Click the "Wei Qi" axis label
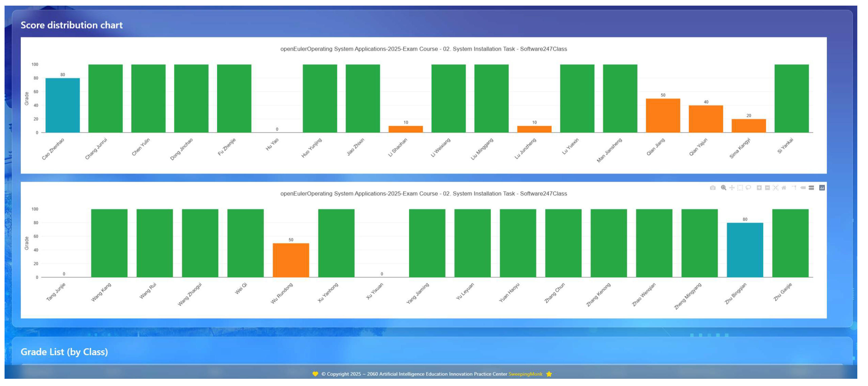Image resolution: width=868 pixels, height=386 pixels. click(x=241, y=289)
